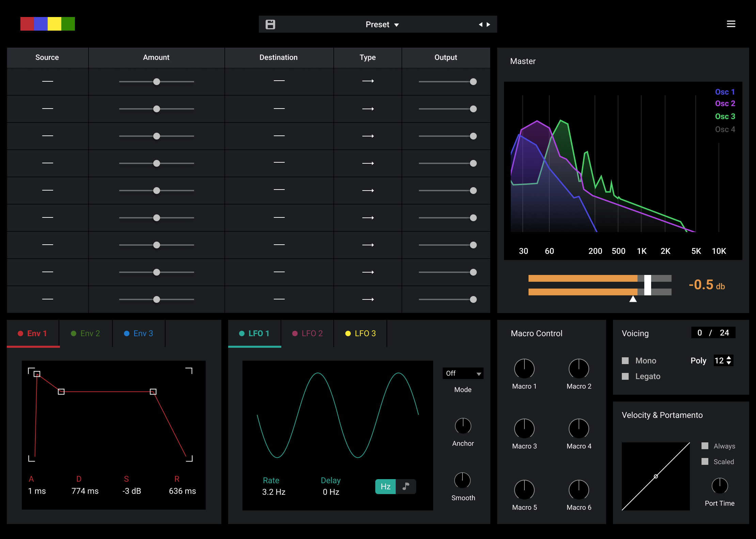Enable the Mono checkbox
The width and height of the screenshot is (756, 539).
(x=625, y=361)
